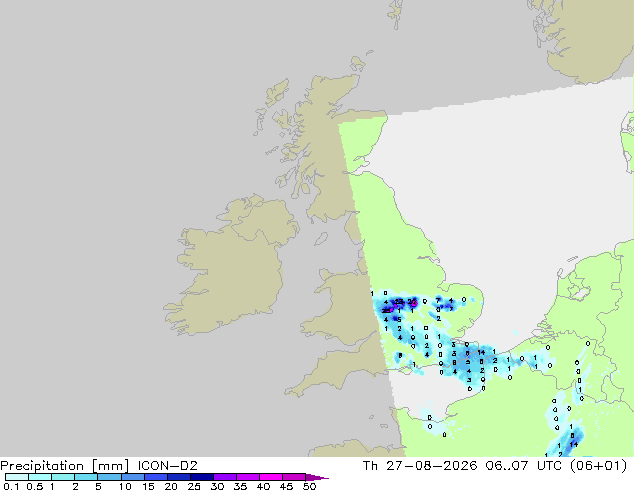Click the 14 mm value near the Strait of Dover
The height and width of the screenshot is (490, 634).
(x=481, y=353)
